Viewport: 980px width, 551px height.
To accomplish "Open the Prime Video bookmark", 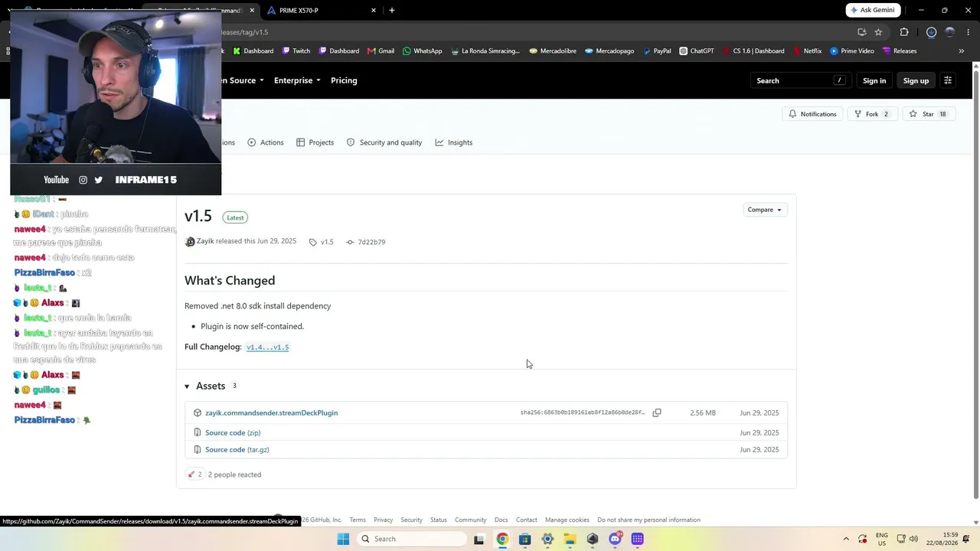I will [851, 51].
